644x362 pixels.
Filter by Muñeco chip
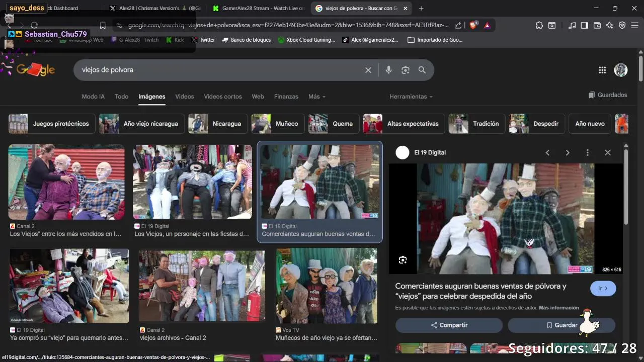tap(278, 124)
